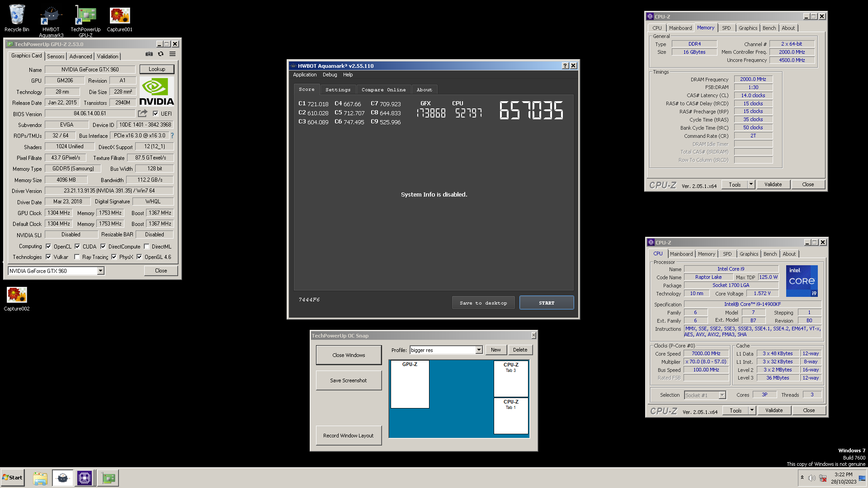Screen dimensions: 868x488
Task: Click the Aquamark help question mark button
Action: 565,66
